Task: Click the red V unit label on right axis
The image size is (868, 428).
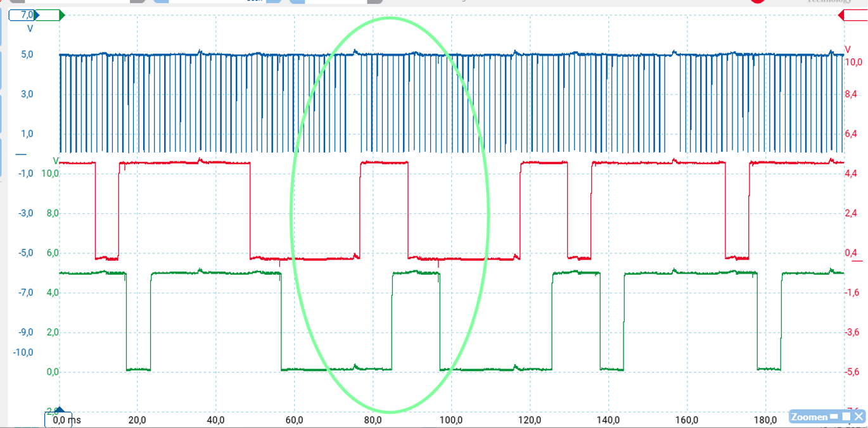Action: [848, 49]
